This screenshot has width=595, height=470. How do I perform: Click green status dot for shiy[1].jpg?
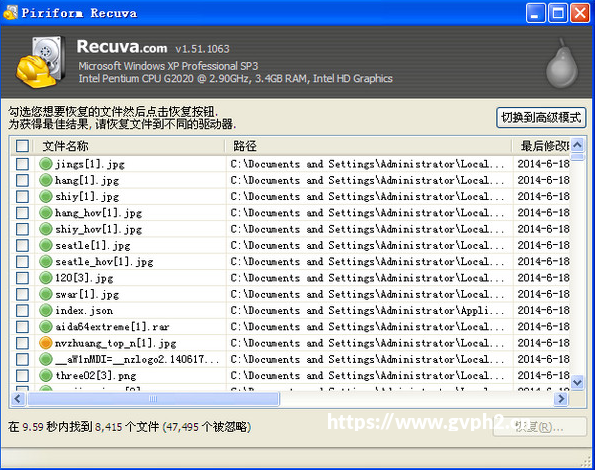click(x=46, y=196)
